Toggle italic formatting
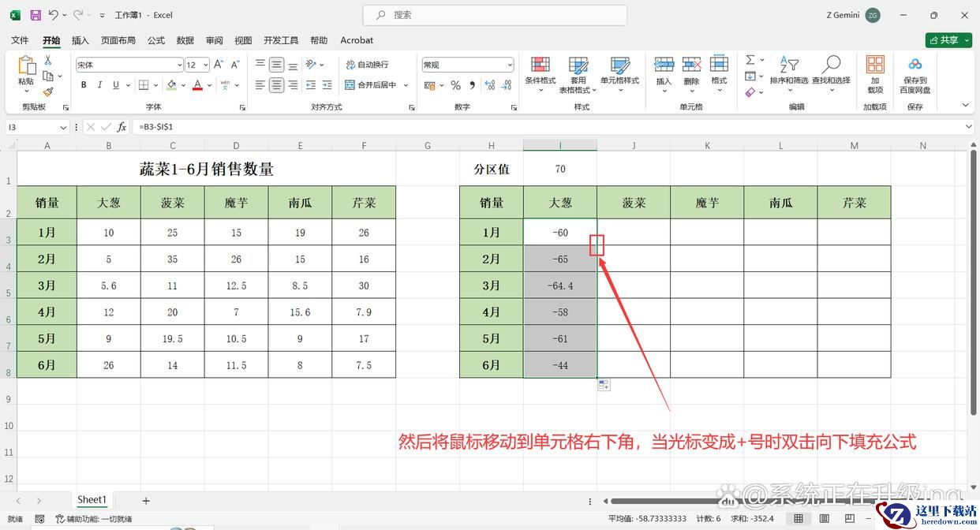Viewport: 980px width, 530px height. tap(99, 85)
